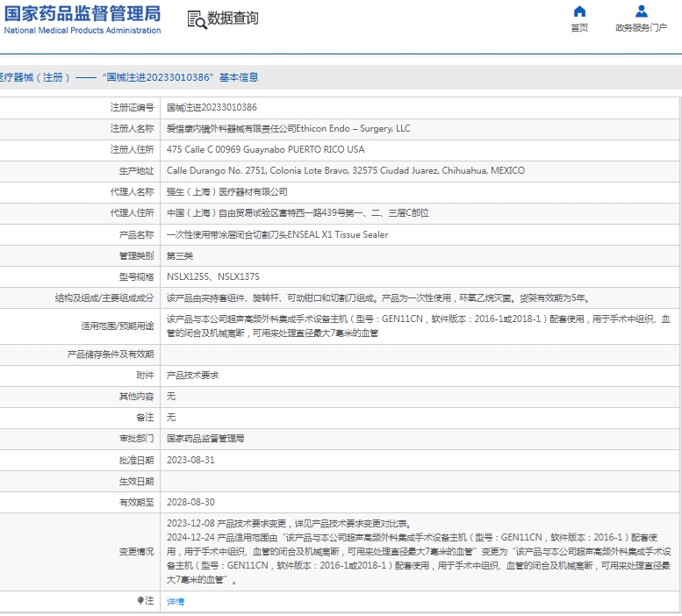Click the 代理人名称 row label
The width and height of the screenshot is (682, 616).
(133, 191)
